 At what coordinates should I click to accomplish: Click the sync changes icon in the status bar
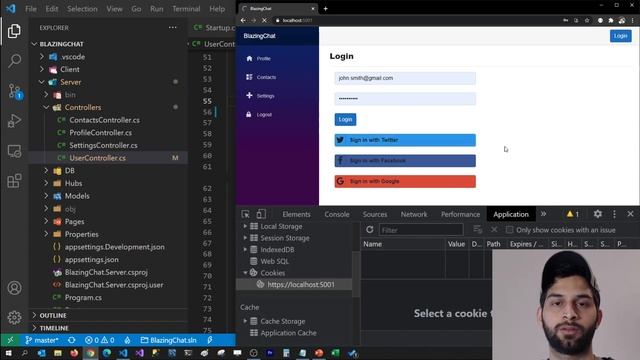72,340
